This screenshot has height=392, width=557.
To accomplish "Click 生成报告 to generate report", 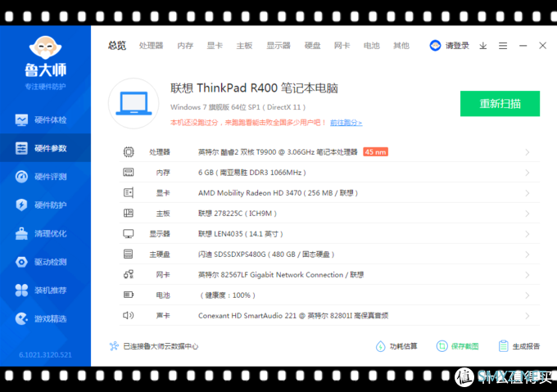I will pos(519,346).
